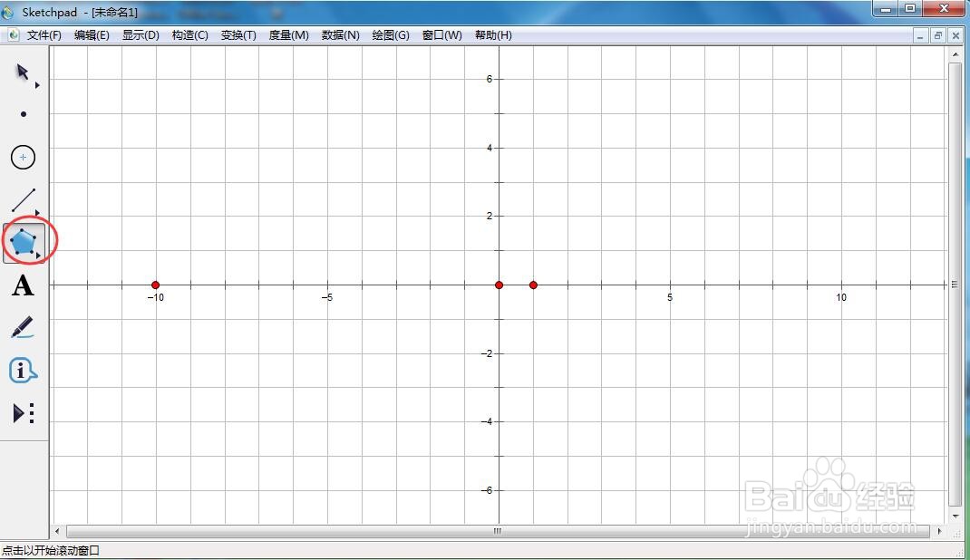Click the x-axis label 10
Image resolution: width=970 pixels, height=560 pixels.
pos(840,297)
